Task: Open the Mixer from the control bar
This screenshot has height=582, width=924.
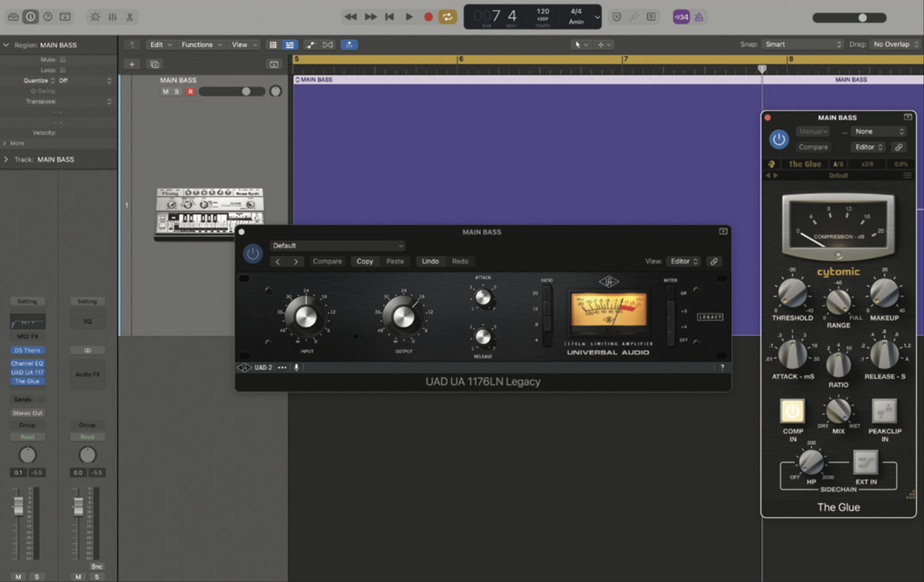Action: tap(112, 16)
